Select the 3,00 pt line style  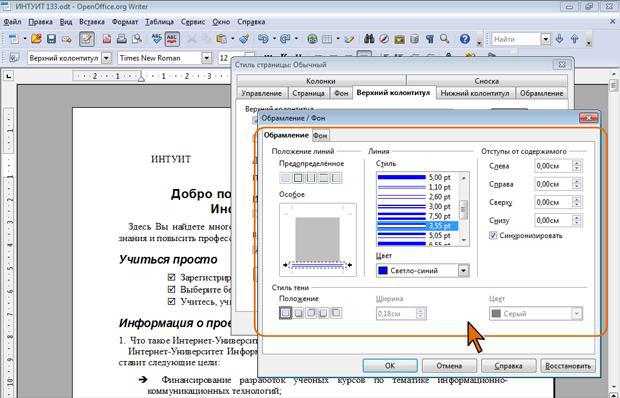pyautogui.click(x=417, y=207)
